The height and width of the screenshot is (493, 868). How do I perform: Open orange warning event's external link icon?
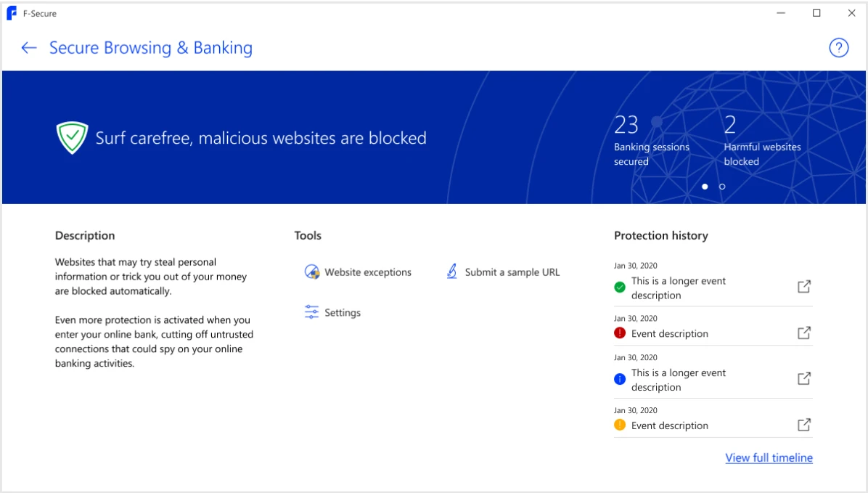pos(803,425)
